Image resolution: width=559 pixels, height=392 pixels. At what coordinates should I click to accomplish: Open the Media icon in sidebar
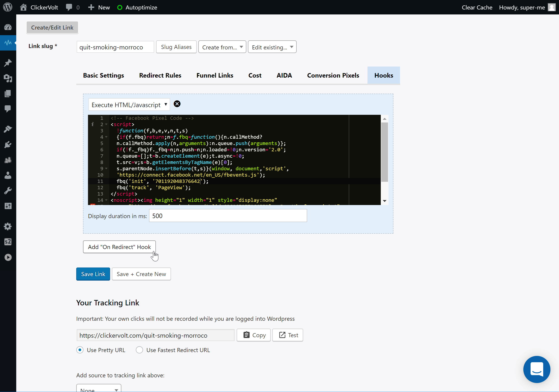pyautogui.click(x=8, y=78)
